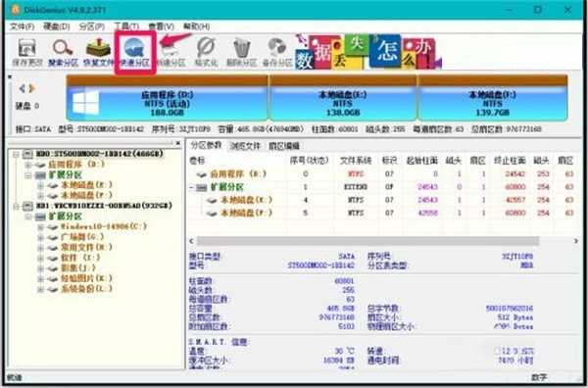The width and height of the screenshot is (588, 388).
Task: Select local disk (F:) row in table
Action: 382,214
